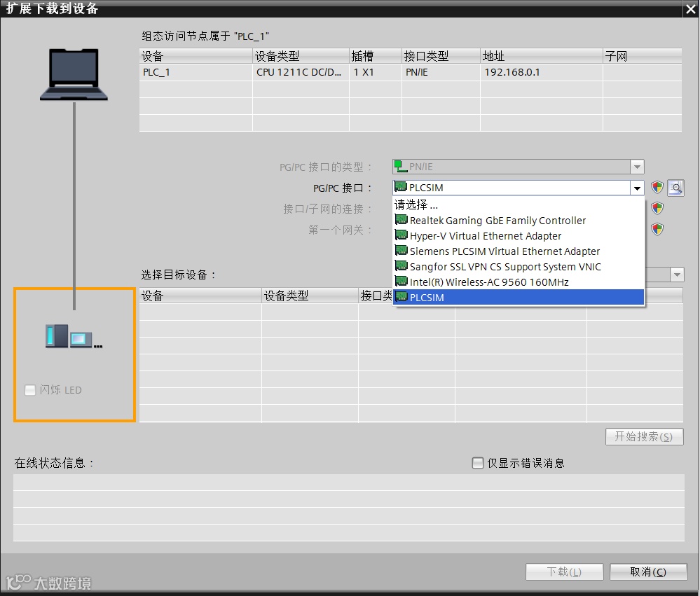700x596 pixels.
Task: Click shield icon beside first gateway row
Action: [657, 229]
